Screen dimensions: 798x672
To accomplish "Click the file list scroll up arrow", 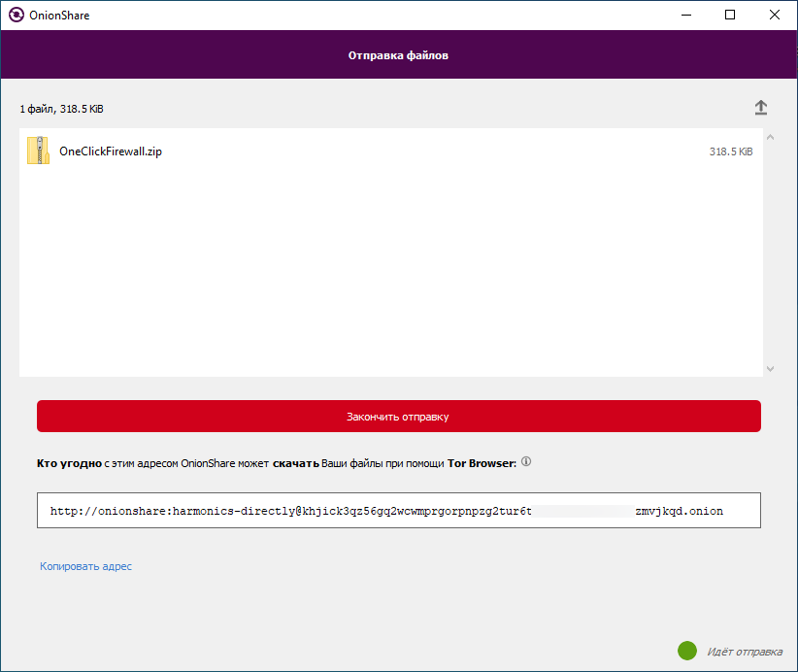I will [771, 138].
